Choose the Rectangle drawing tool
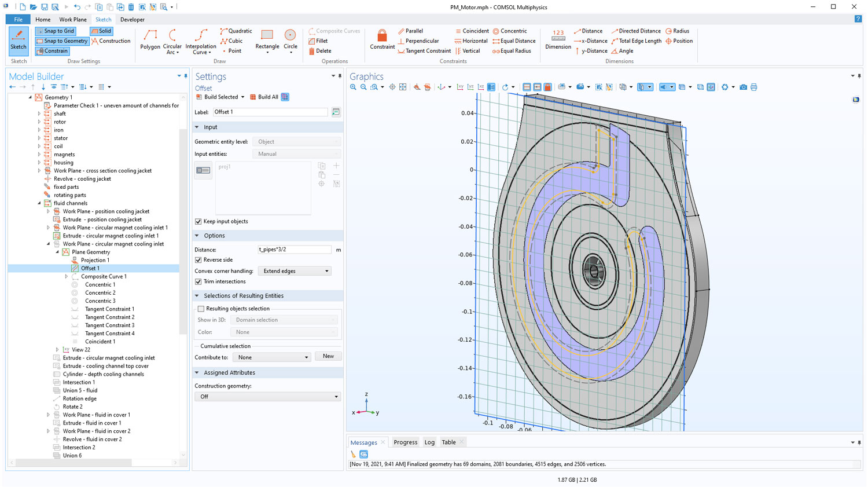 coord(267,41)
